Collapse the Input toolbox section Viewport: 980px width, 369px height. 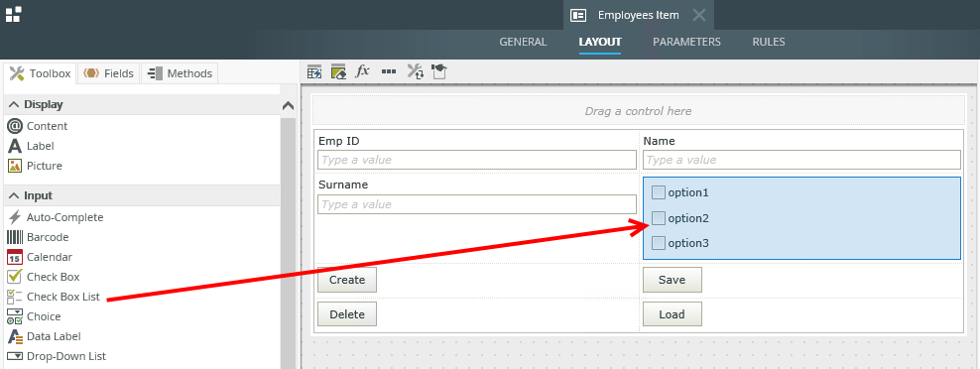14,195
